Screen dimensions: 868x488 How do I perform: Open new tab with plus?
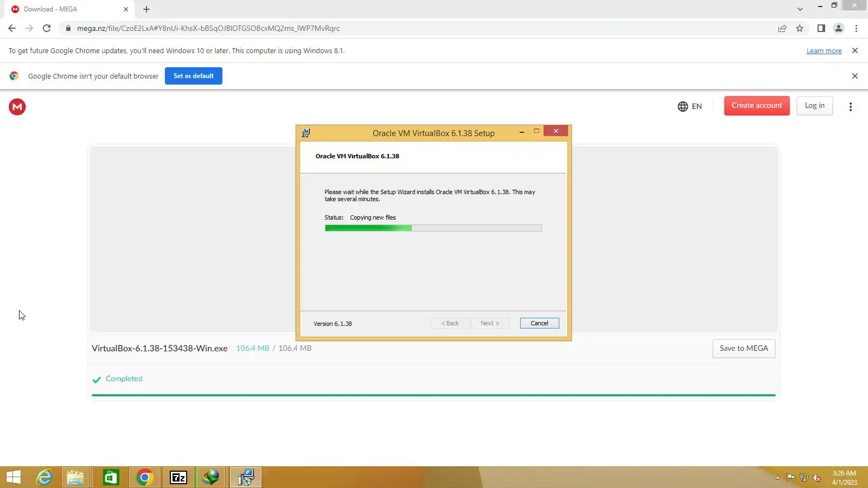(x=146, y=9)
